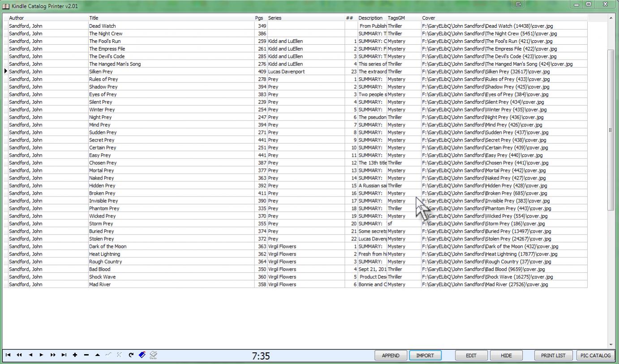Viewport: 619px width, 364px height.
Task: Move to the previous record
Action: [x=30, y=355]
